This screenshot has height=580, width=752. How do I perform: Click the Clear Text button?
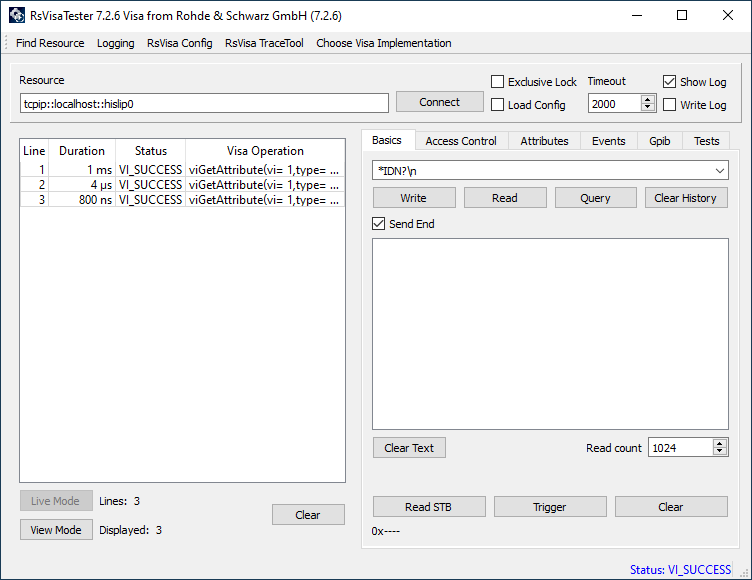409,448
